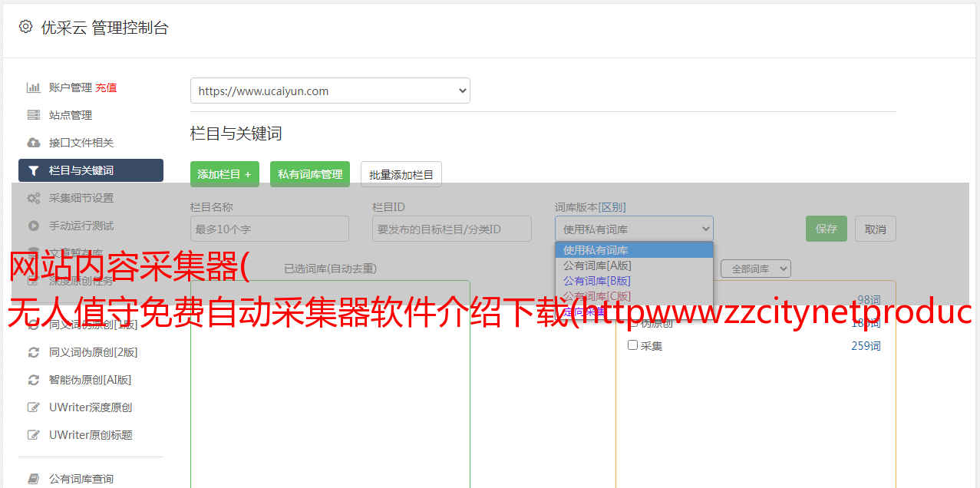Save the column with 保存 button
Viewport: 980px width, 488px height.
pos(827,229)
